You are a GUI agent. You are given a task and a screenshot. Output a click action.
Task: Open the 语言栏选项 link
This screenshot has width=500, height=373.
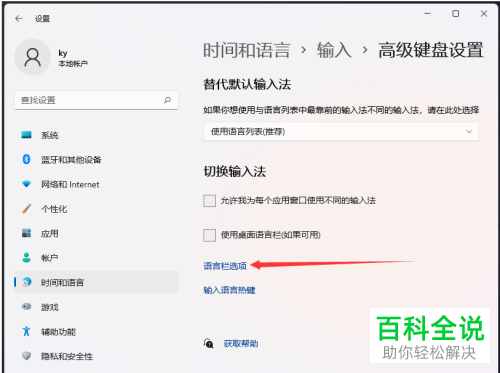click(x=225, y=266)
